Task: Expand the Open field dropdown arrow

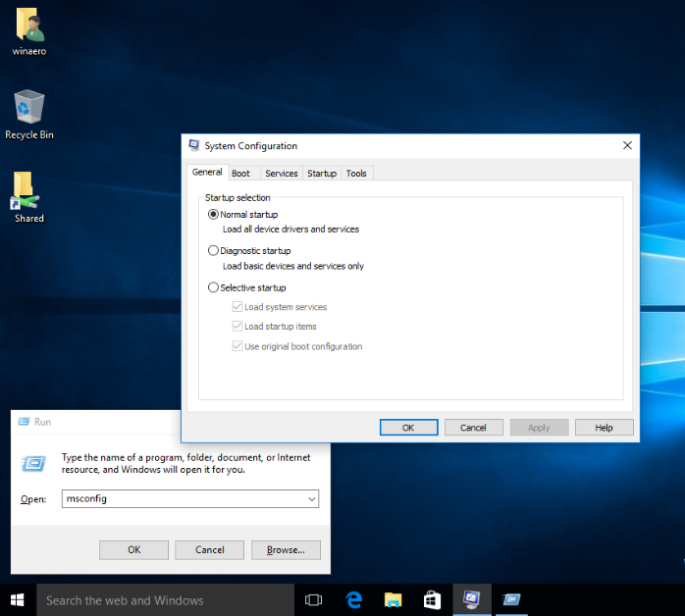Action: point(312,499)
